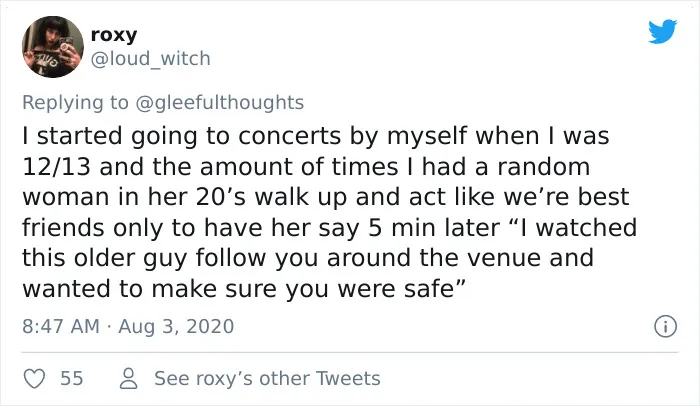
Task: Visit the @gleefulthoughts mention
Action: pos(219,102)
